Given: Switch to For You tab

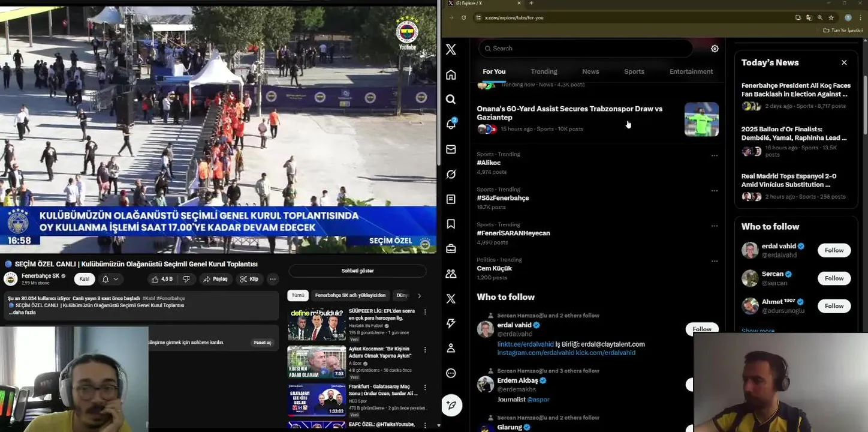Looking at the screenshot, I should [494, 71].
